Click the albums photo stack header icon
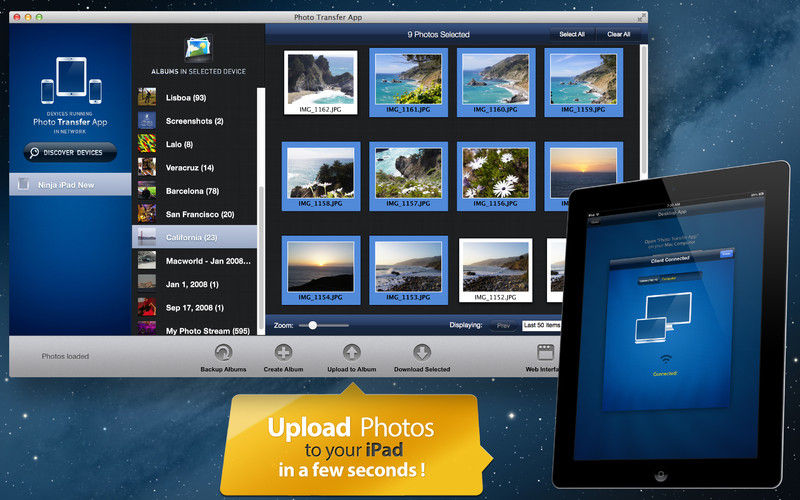800x500 pixels. click(x=198, y=49)
